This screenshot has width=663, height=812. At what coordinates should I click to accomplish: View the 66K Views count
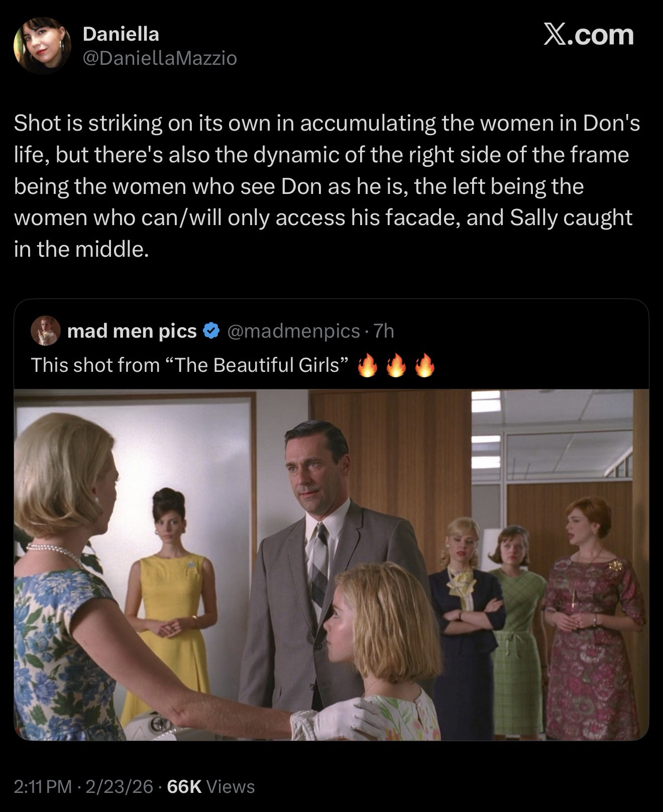(211, 786)
